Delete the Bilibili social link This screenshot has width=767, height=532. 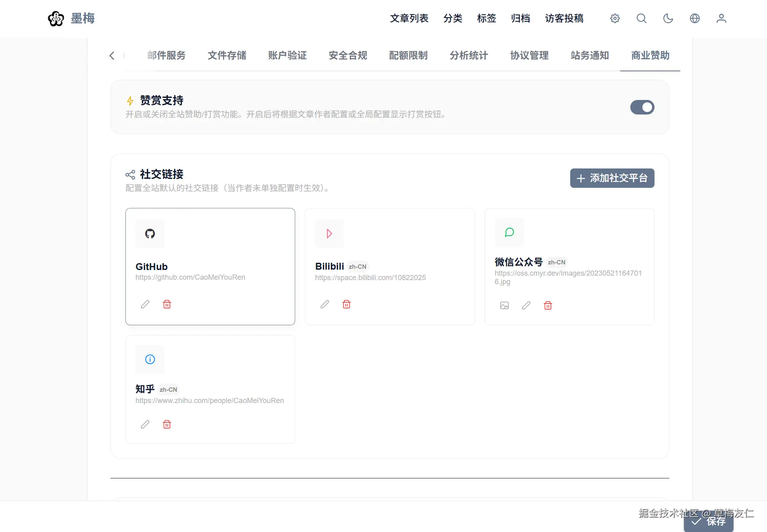pyautogui.click(x=346, y=304)
